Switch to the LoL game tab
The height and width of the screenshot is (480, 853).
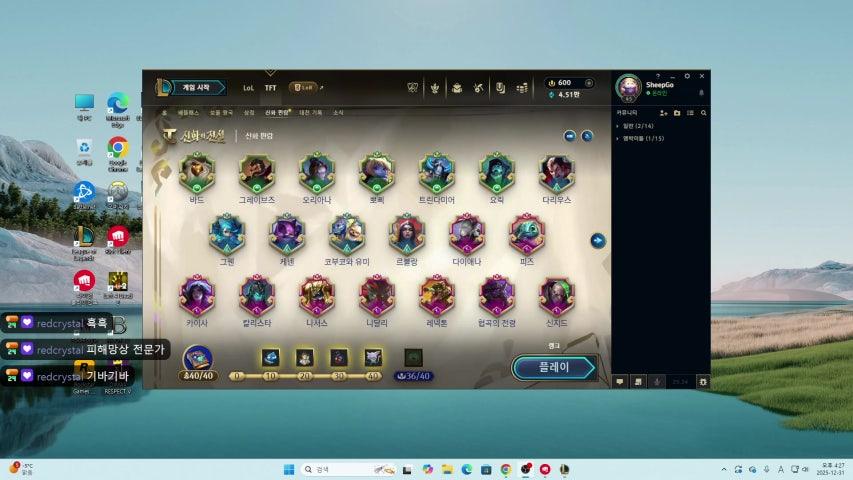[x=248, y=88]
